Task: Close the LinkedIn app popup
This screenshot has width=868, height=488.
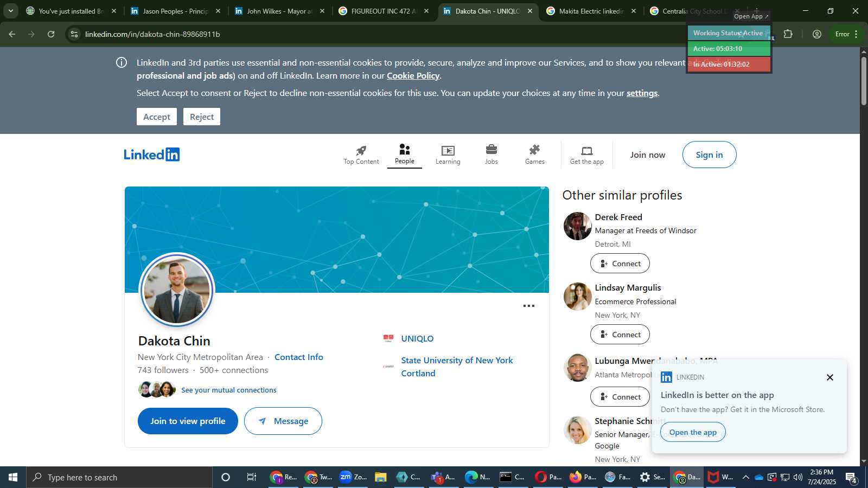Action: click(830, 377)
